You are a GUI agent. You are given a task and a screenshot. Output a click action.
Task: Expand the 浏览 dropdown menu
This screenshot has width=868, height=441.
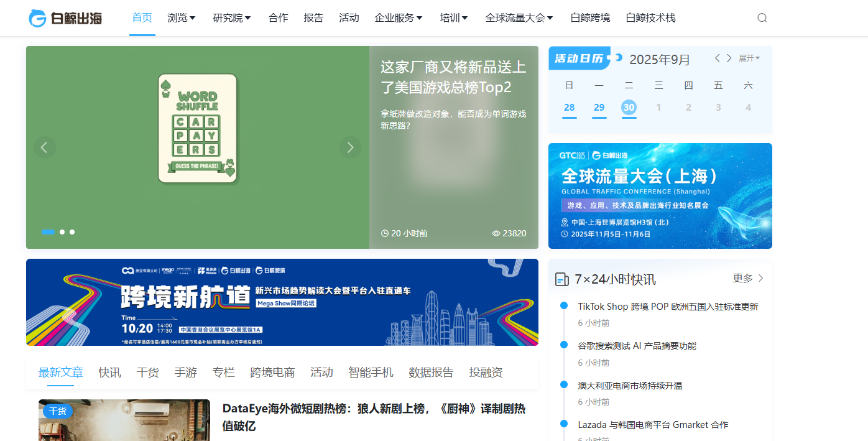[182, 18]
